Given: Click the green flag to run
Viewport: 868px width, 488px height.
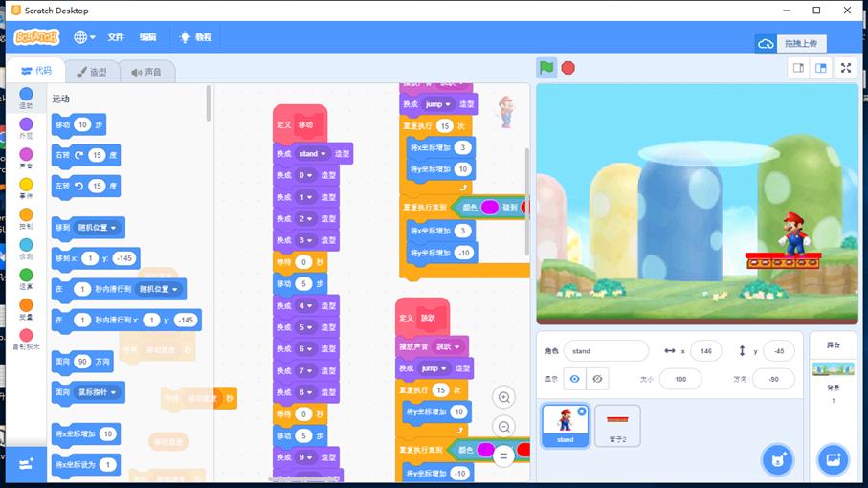Looking at the screenshot, I should (546, 68).
